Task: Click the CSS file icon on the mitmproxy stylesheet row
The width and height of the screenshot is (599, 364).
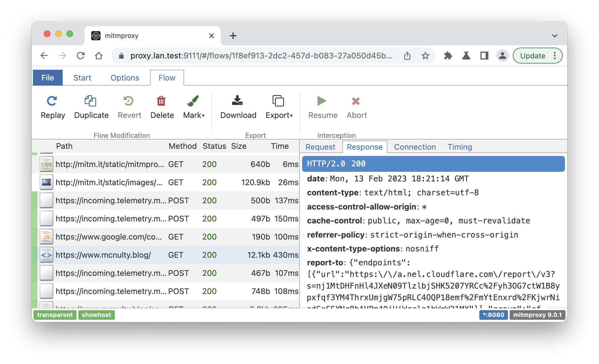Action: (46, 164)
